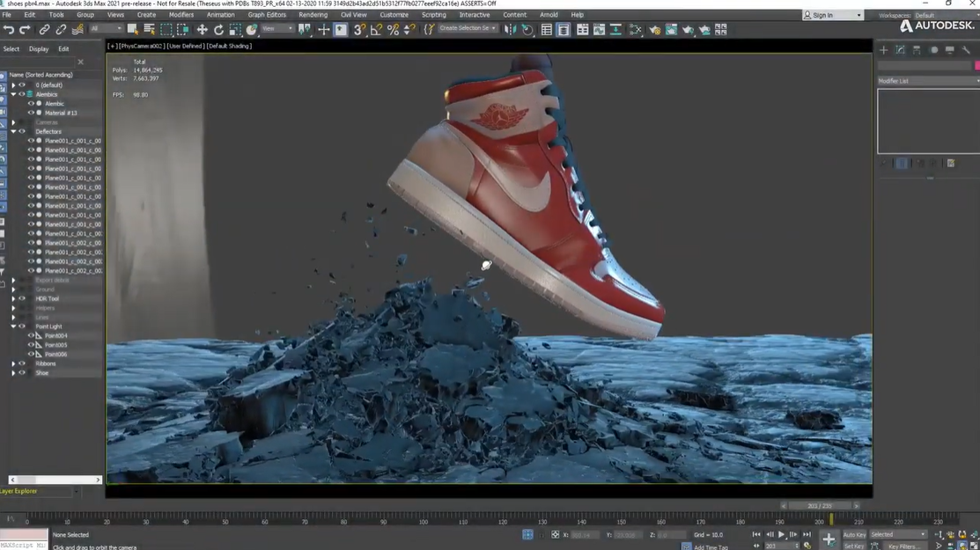This screenshot has width=980, height=550.
Task: Click the Select and Place tool icon
Action: [251, 29]
